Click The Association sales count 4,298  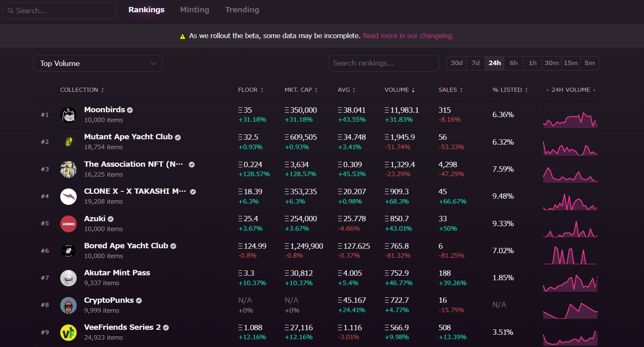[x=448, y=165]
